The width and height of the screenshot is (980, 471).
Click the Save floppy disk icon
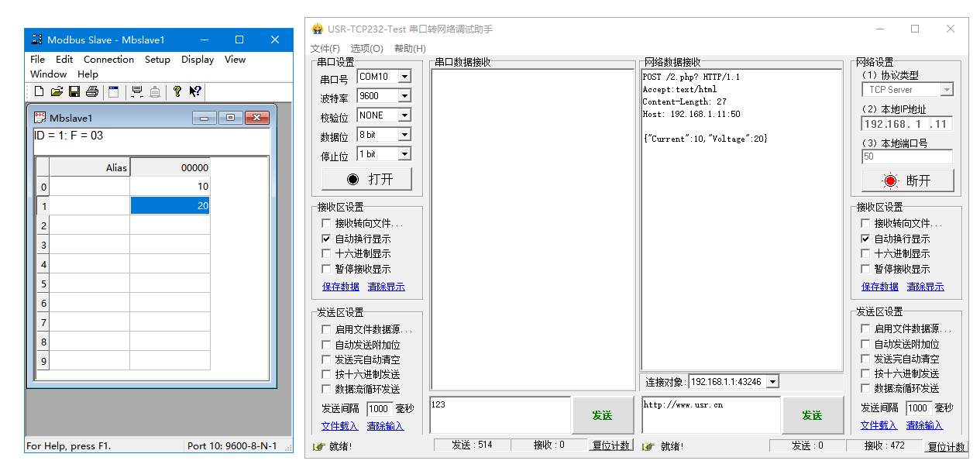point(74,91)
